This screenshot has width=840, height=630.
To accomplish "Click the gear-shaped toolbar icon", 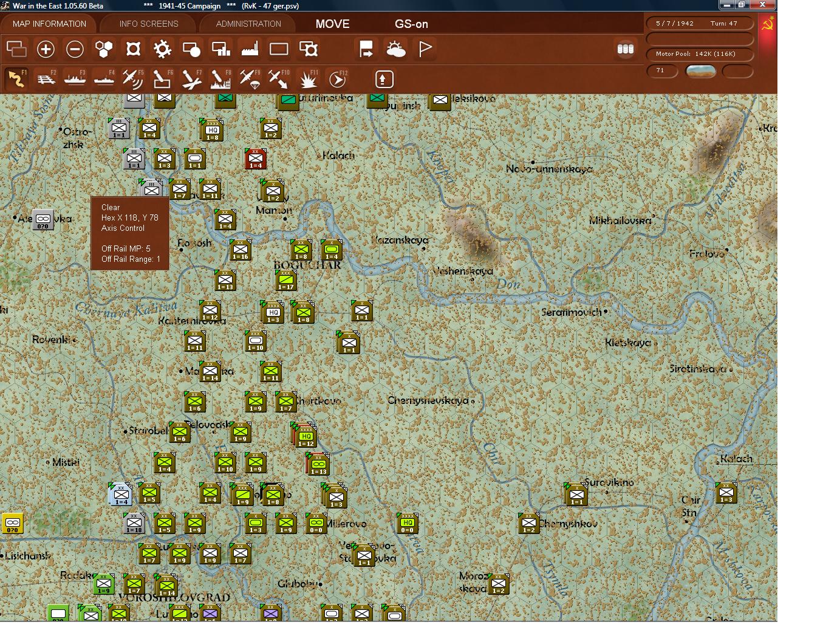I will [162, 49].
